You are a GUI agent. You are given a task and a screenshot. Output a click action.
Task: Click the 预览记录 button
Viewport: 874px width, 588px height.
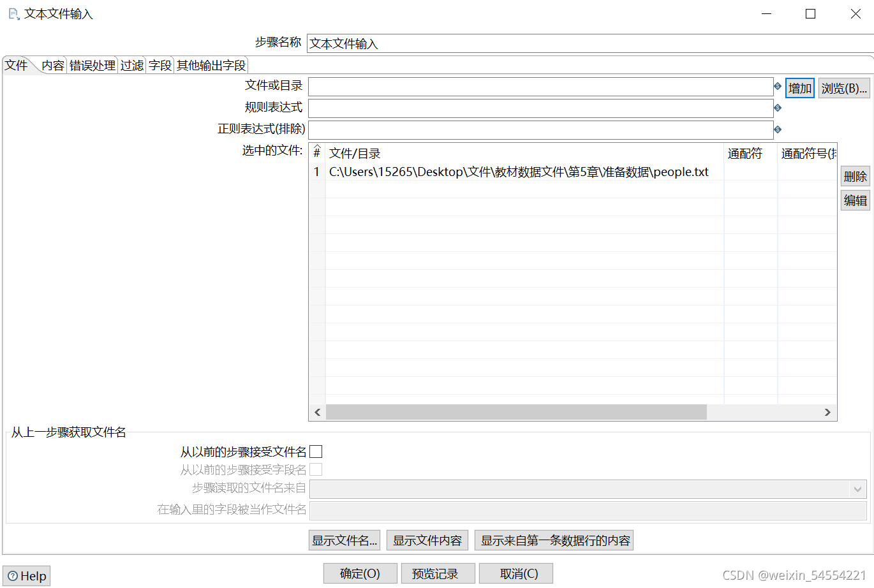tap(438, 573)
